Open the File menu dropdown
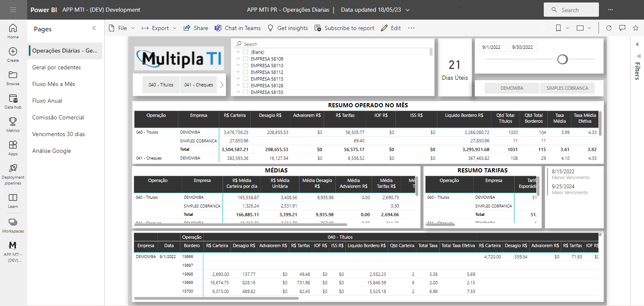 [x=122, y=28]
